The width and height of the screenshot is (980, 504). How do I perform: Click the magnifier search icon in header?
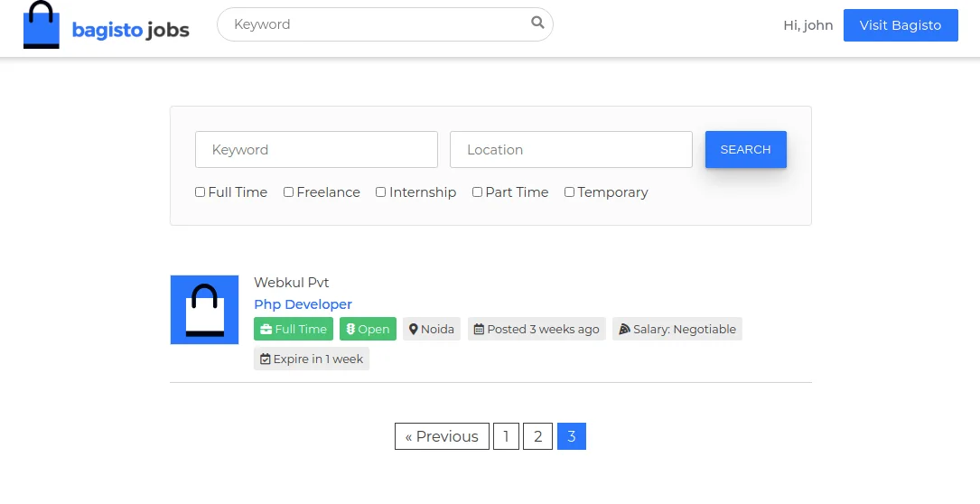[x=537, y=23]
